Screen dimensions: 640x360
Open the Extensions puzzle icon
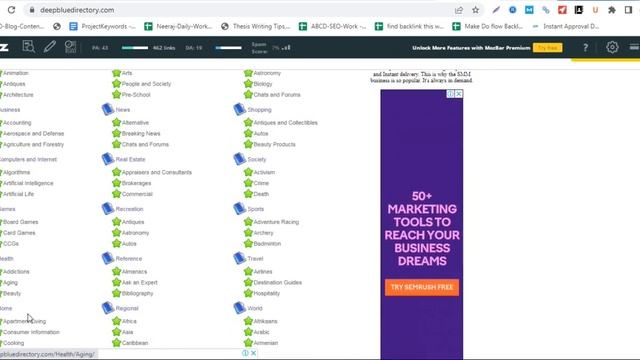pyautogui.click(x=612, y=10)
